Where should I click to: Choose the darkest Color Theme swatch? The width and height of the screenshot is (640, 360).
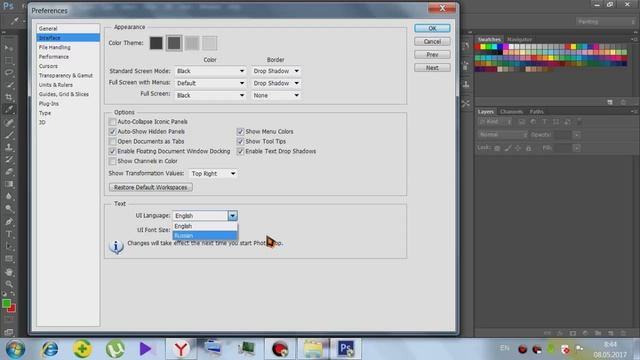(x=156, y=43)
